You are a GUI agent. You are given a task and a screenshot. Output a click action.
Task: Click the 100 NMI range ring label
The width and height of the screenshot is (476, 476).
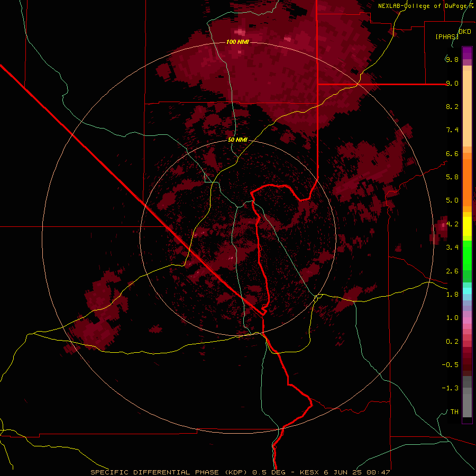(x=237, y=42)
